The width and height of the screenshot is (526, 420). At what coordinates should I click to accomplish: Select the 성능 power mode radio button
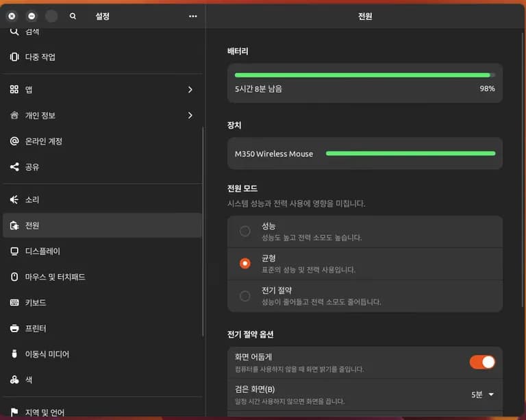point(245,232)
